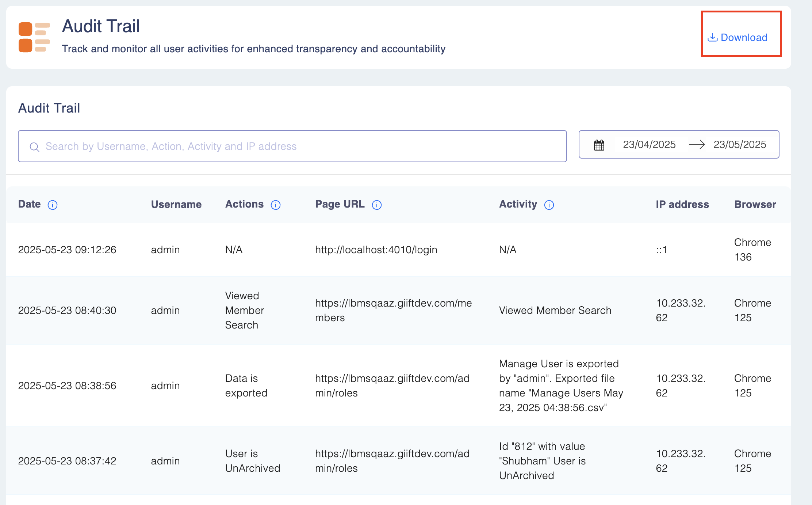Click the calendar icon in date range

[x=599, y=145]
